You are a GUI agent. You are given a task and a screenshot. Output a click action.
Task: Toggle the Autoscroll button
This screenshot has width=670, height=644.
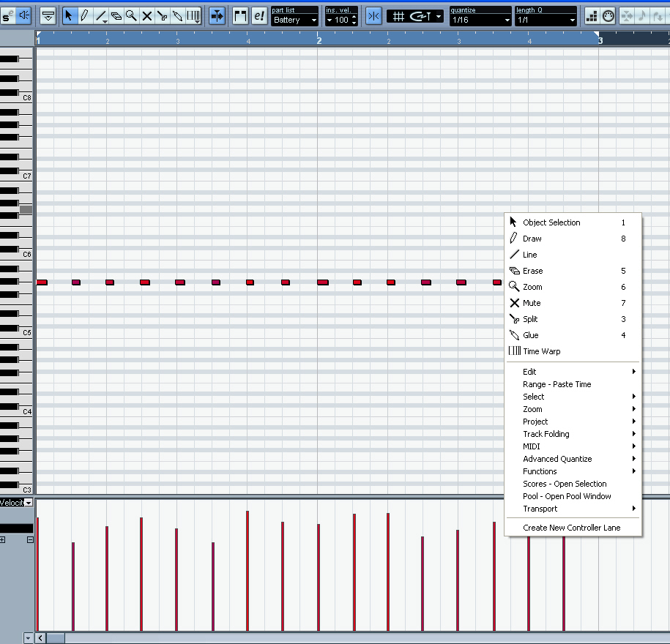217,16
